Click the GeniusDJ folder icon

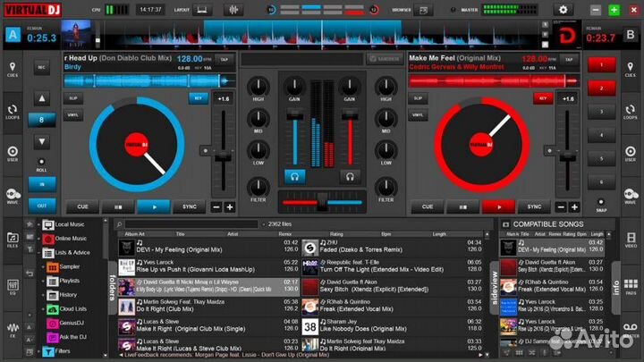coord(53,323)
